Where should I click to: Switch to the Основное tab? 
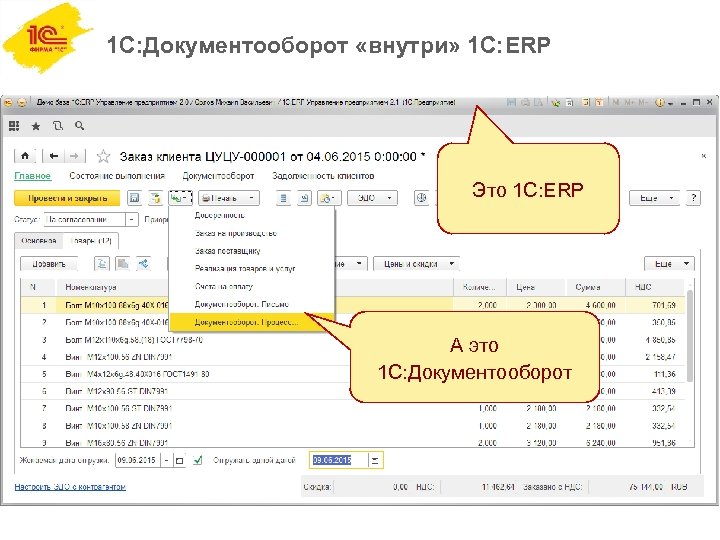(39, 241)
